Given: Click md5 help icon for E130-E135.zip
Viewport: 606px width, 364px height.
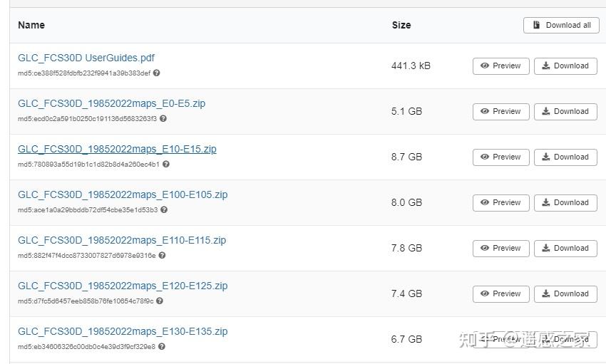Looking at the screenshot, I should [162, 346].
